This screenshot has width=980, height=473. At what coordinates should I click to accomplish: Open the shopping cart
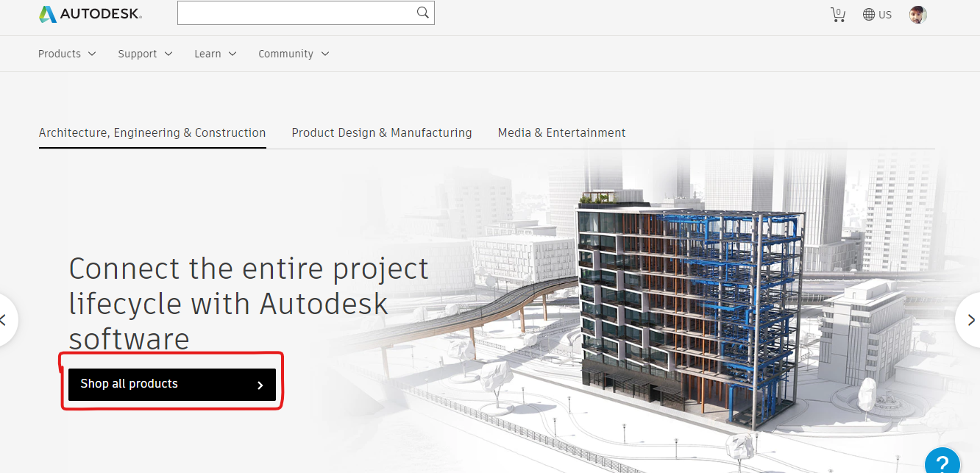click(x=838, y=15)
